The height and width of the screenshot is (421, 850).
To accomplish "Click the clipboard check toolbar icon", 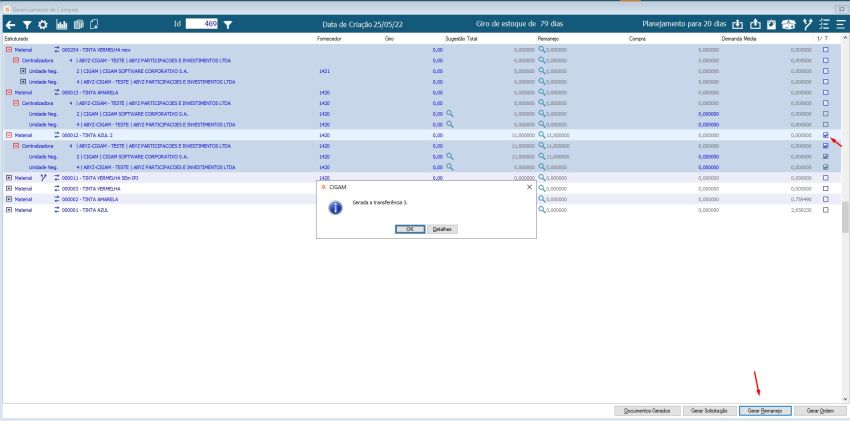I will coord(771,24).
